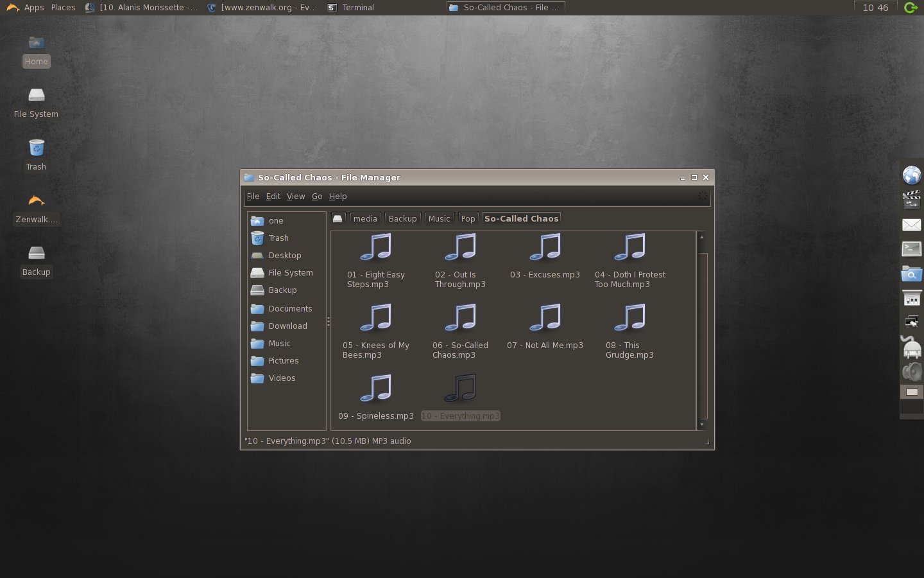The height and width of the screenshot is (578, 924).
Task: Open the mail envelope icon in dock
Action: pos(912,225)
